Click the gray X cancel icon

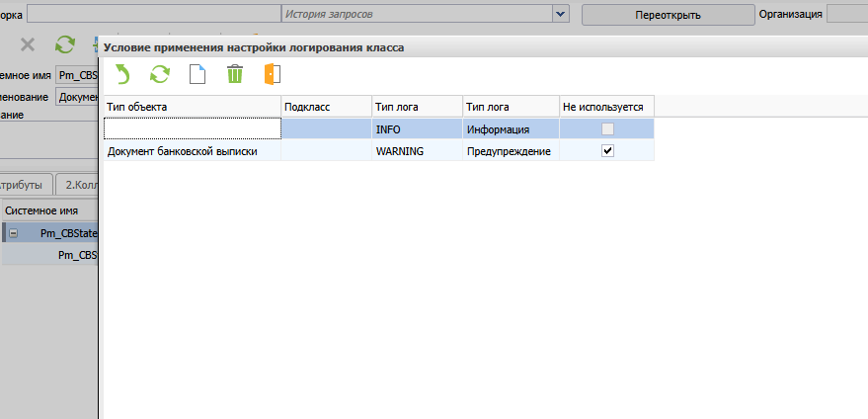pos(28,43)
